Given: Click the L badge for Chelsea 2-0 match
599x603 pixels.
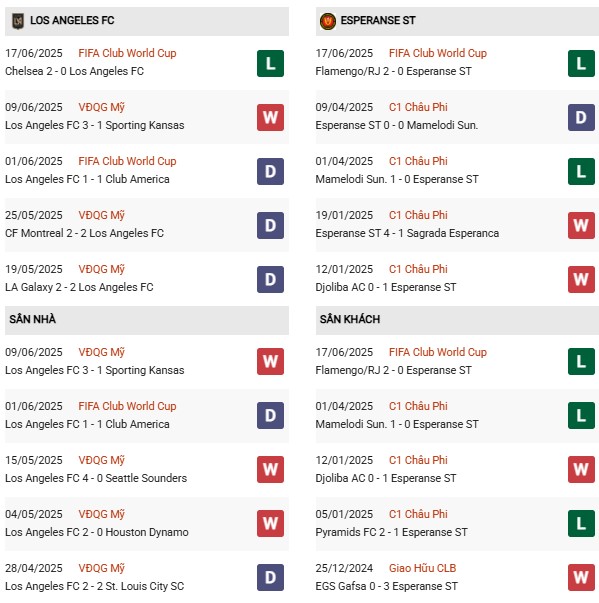Looking at the screenshot, I should pyautogui.click(x=270, y=63).
